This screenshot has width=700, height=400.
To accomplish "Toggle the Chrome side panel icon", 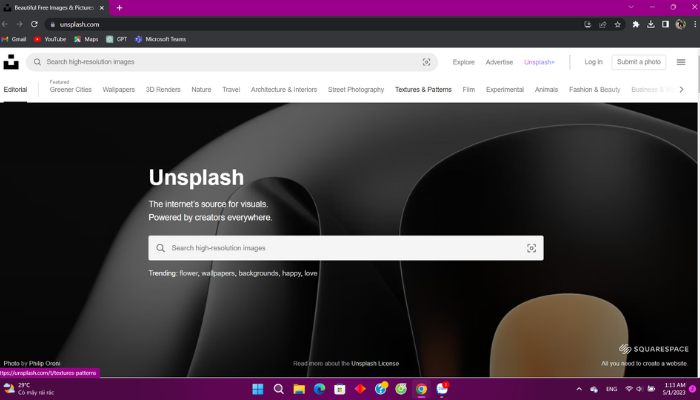I will [665, 25].
